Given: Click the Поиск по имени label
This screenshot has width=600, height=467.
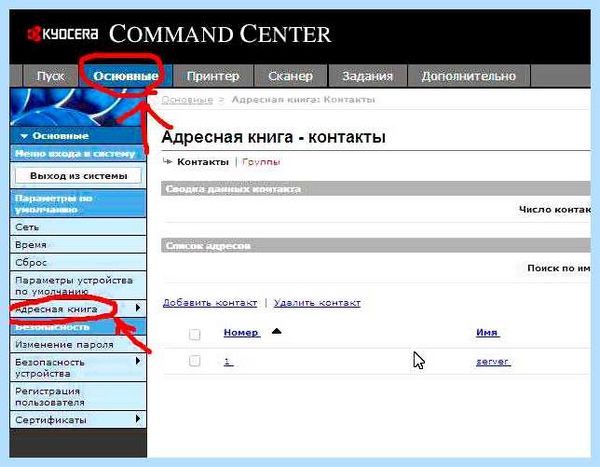Looking at the screenshot, I should pos(559,268).
